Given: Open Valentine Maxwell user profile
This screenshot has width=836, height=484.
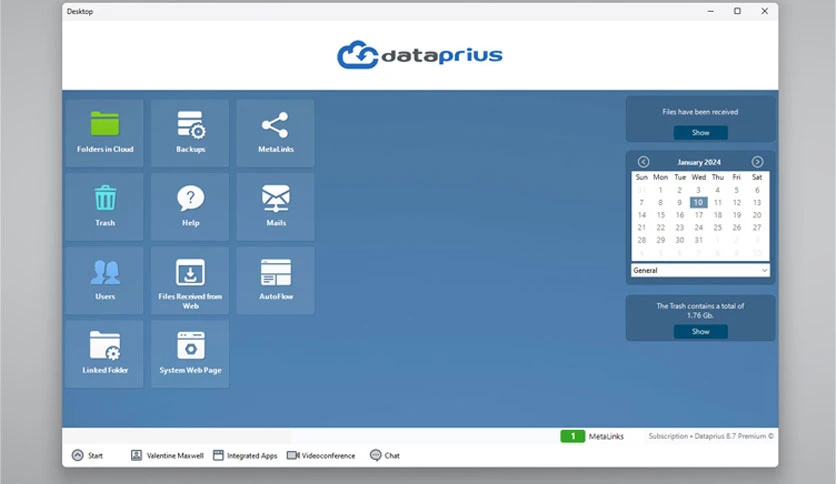Looking at the screenshot, I should pyautogui.click(x=167, y=455).
